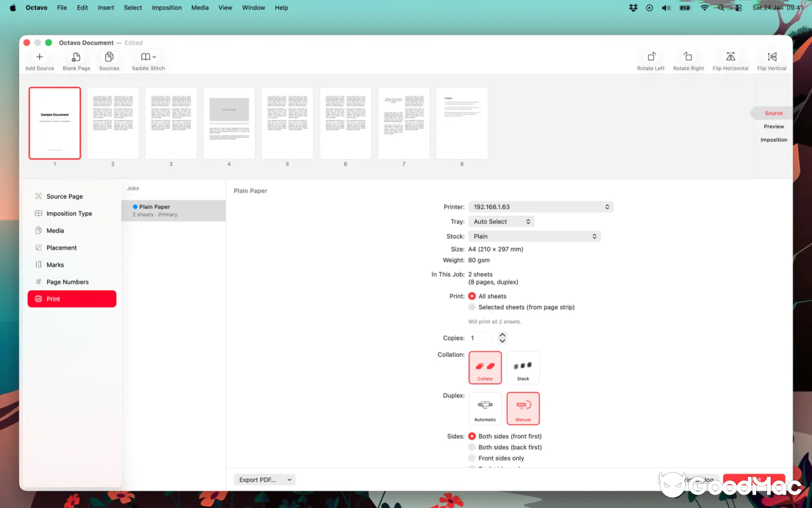Open the Sources panel icon
This screenshot has width=812, height=508.
pyautogui.click(x=108, y=60)
